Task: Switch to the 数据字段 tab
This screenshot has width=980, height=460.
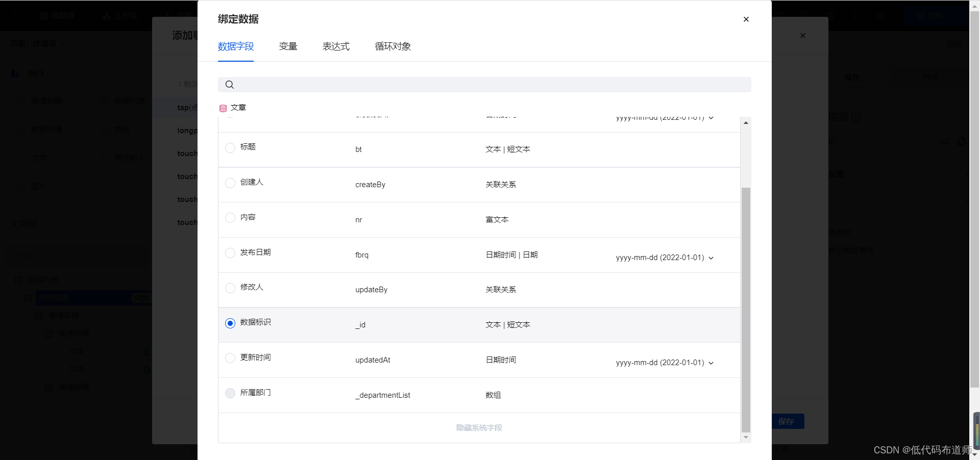Action: pyautogui.click(x=236, y=46)
